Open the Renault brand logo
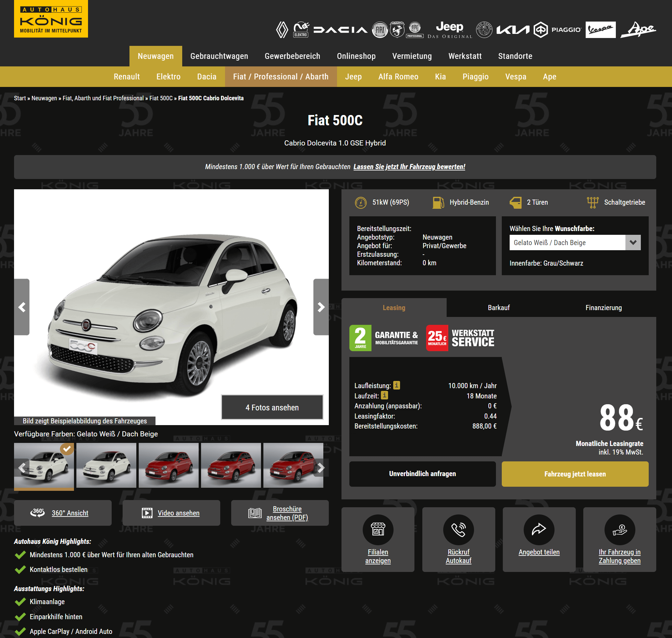 click(x=282, y=30)
